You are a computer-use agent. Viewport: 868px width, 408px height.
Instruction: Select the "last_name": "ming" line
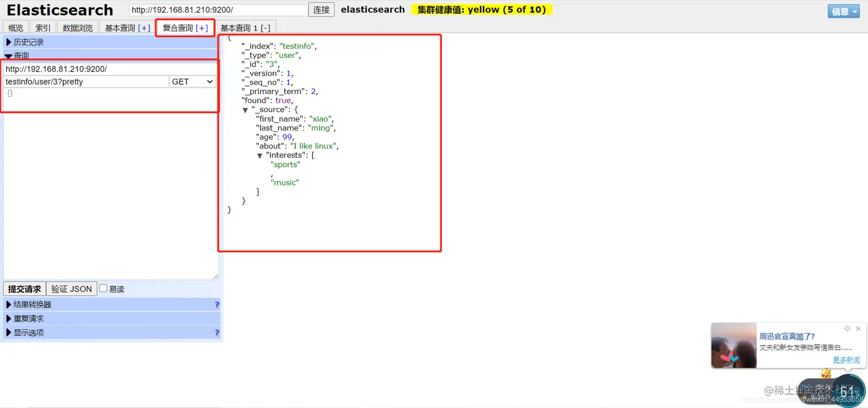point(296,128)
